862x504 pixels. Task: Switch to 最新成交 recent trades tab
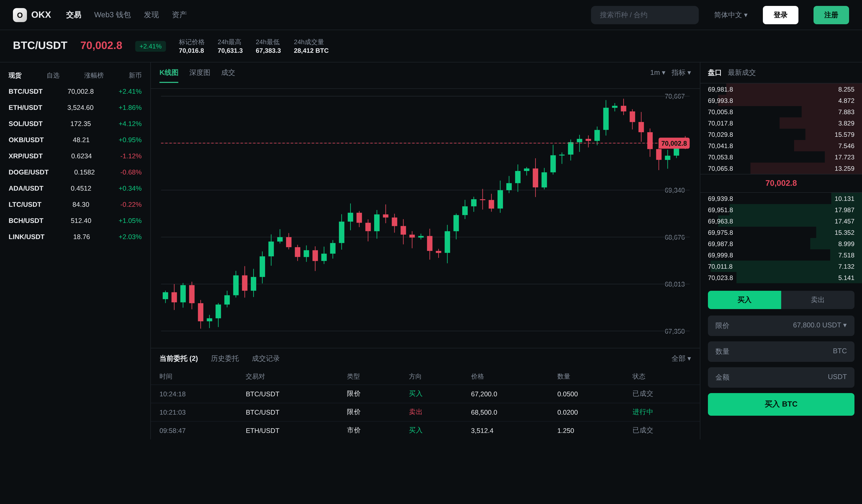point(742,72)
